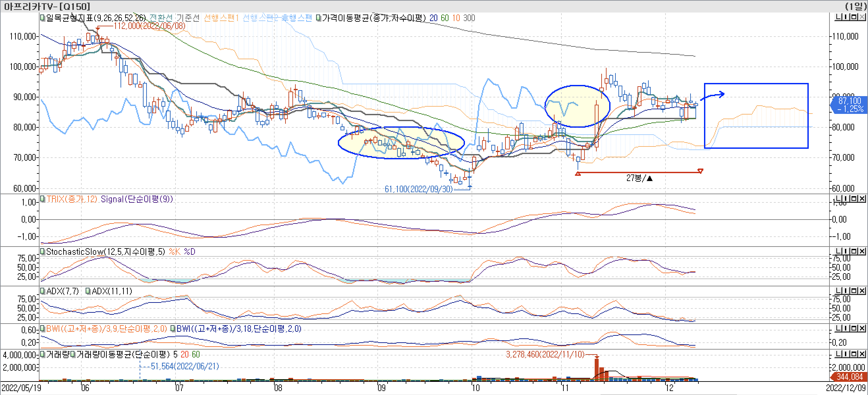The height and width of the screenshot is (395, 868).
Task: Click the vertical-bar icon on StochasticSlow panel
Action: pos(846,251)
